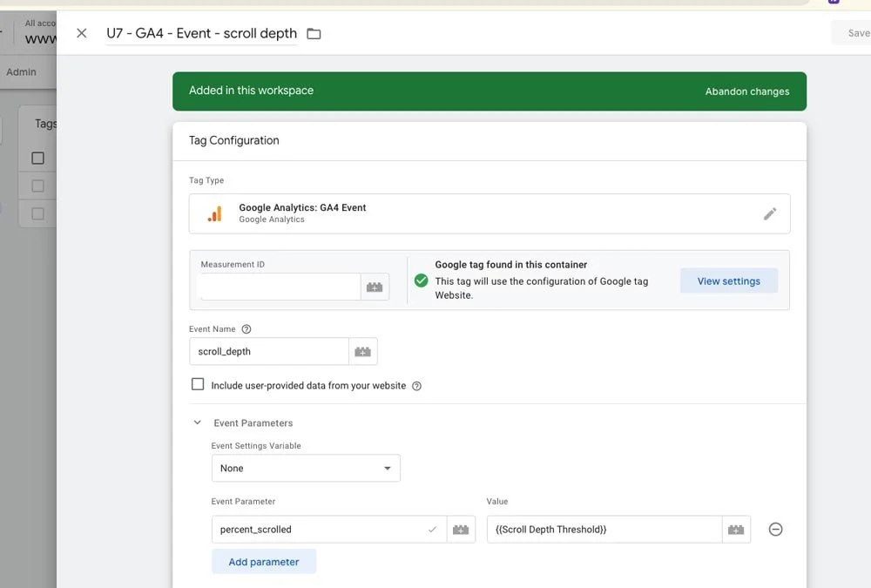Open help for user-provided data option
Viewport: 871px width, 588px height.
(x=416, y=386)
